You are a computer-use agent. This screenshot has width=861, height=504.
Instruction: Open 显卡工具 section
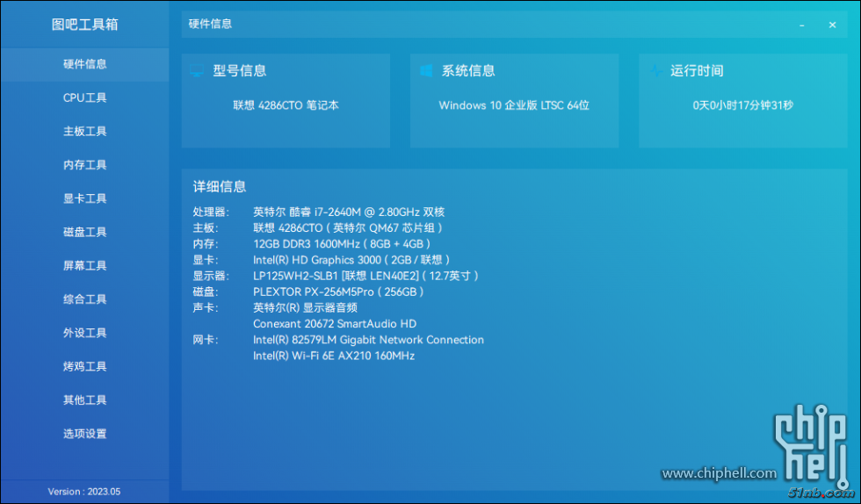coord(84,198)
